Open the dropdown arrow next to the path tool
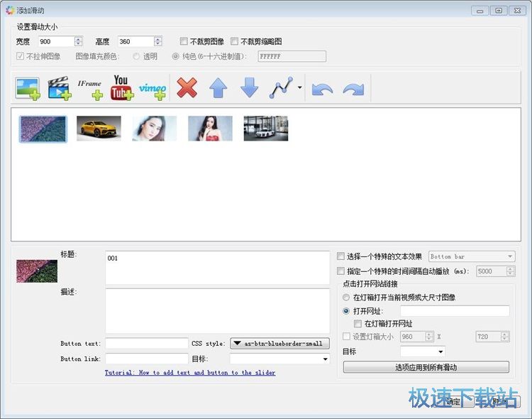The height and width of the screenshot is (419, 532). pos(300,89)
